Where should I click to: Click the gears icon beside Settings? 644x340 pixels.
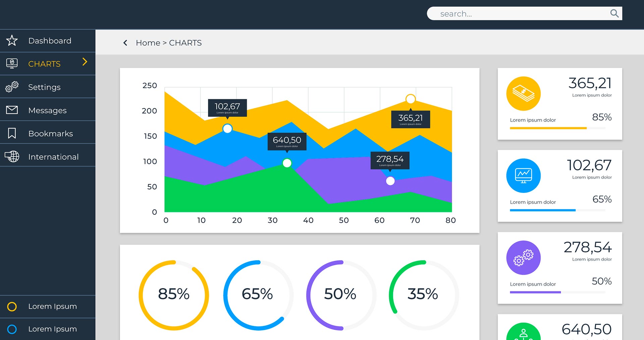point(12,87)
